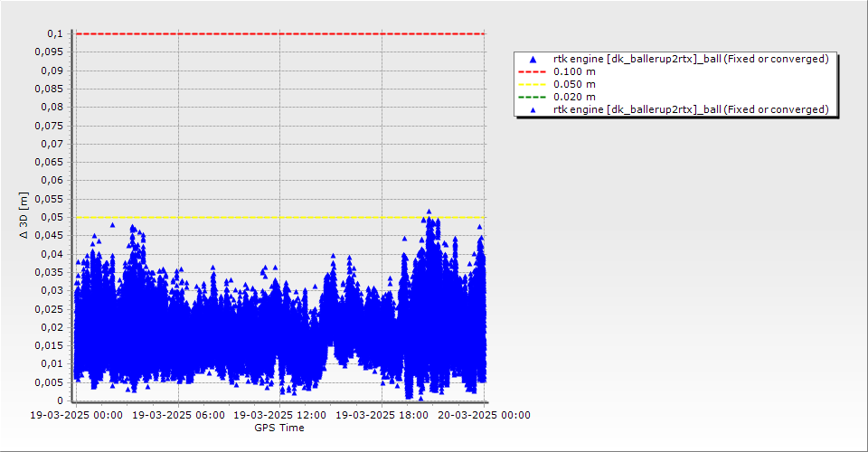The height and width of the screenshot is (452, 868).
Task: Click the "Δ 3D [m]" y-axis title
Action: click(x=25, y=215)
